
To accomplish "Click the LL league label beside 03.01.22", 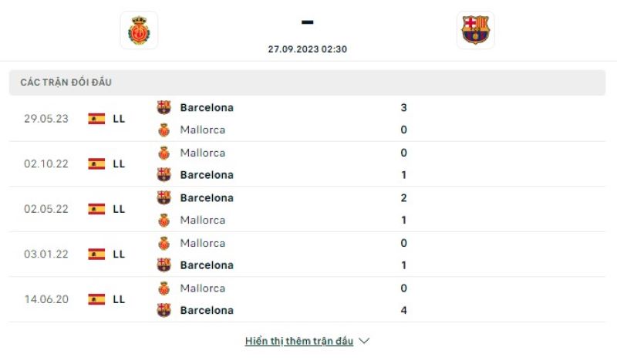I will coord(119,254).
